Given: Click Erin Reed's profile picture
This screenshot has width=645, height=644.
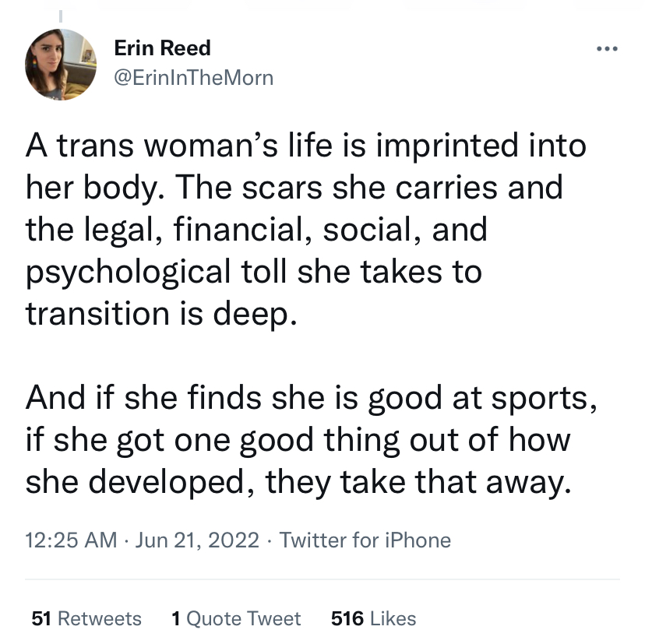Looking at the screenshot, I should pos(59,65).
